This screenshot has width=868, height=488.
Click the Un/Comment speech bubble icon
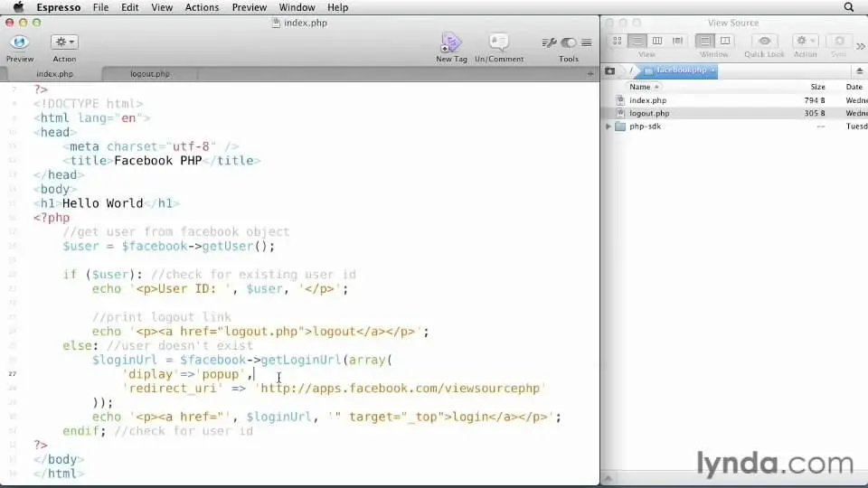tap(499, 42)
